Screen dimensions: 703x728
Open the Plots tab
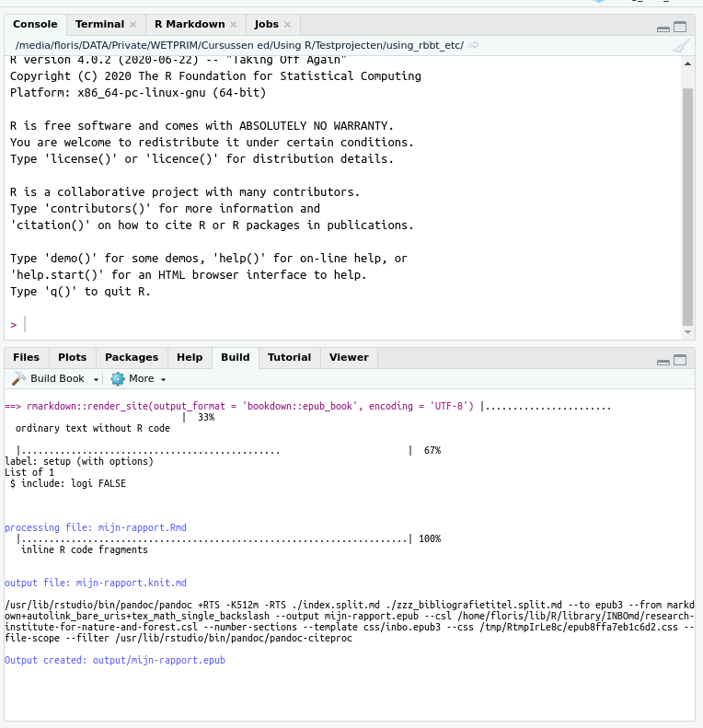72,357
